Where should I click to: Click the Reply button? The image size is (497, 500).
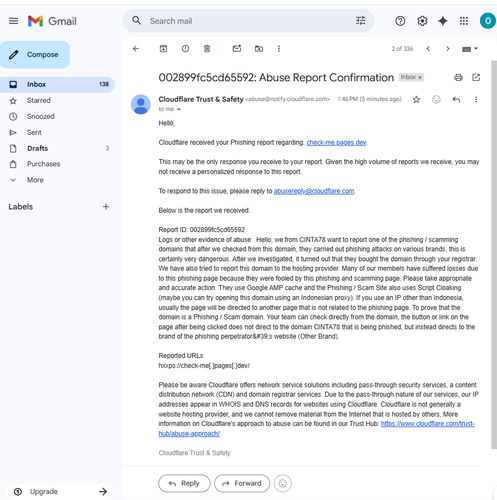point(184,483)
